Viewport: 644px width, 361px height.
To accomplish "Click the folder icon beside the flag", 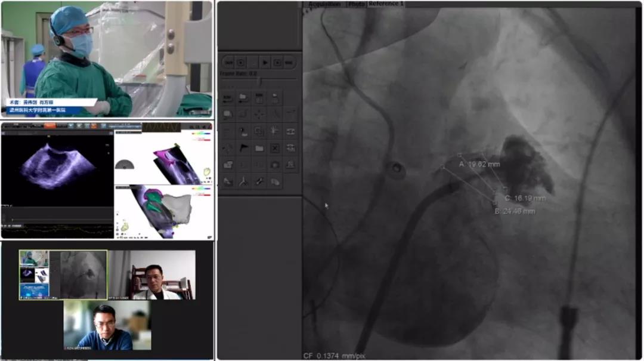I will (259, 147).
